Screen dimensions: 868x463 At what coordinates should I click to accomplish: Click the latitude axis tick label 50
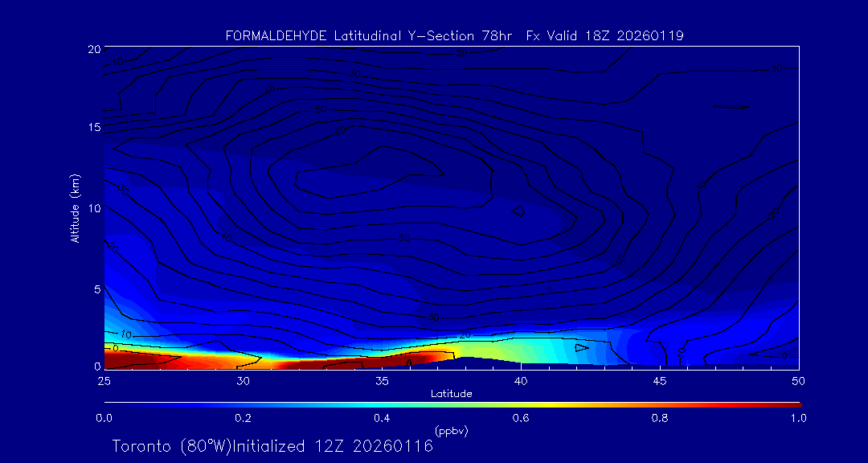click(799, 381)
